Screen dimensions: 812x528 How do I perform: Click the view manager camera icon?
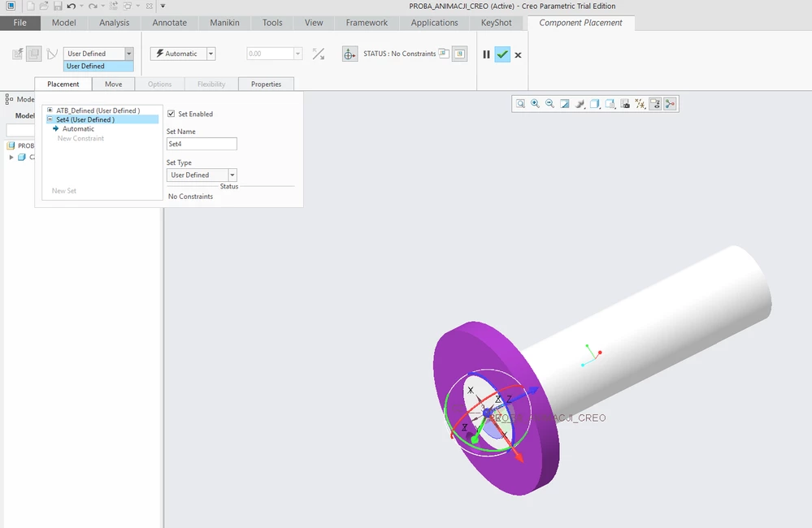(x=625, y=104)
